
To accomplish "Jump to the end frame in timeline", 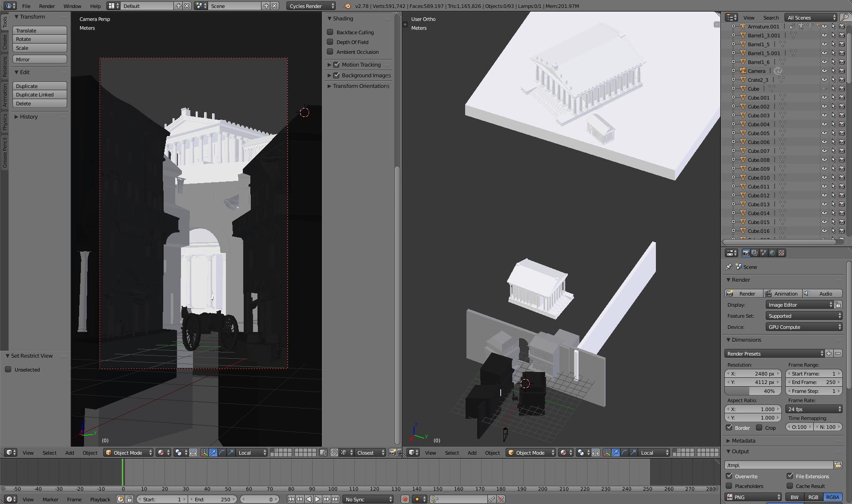I will click(x=336, y=499).
